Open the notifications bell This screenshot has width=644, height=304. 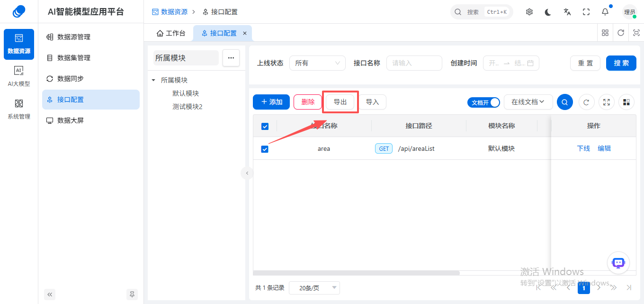[605, 12]
